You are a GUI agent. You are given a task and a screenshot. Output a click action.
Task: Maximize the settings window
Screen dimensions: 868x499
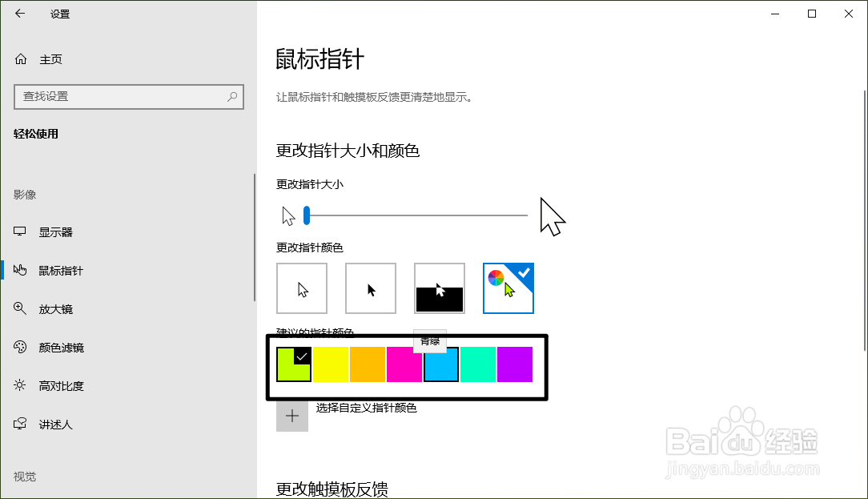coord(812,14)
